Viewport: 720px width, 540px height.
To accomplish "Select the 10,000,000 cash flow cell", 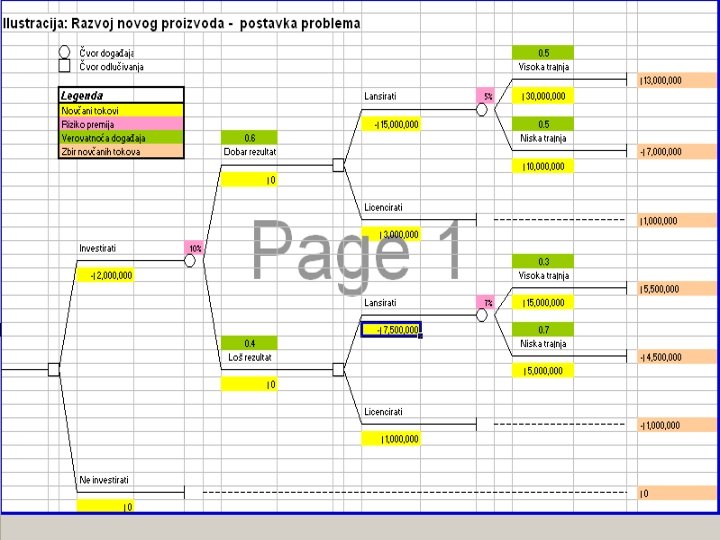I will coord(543,166).
